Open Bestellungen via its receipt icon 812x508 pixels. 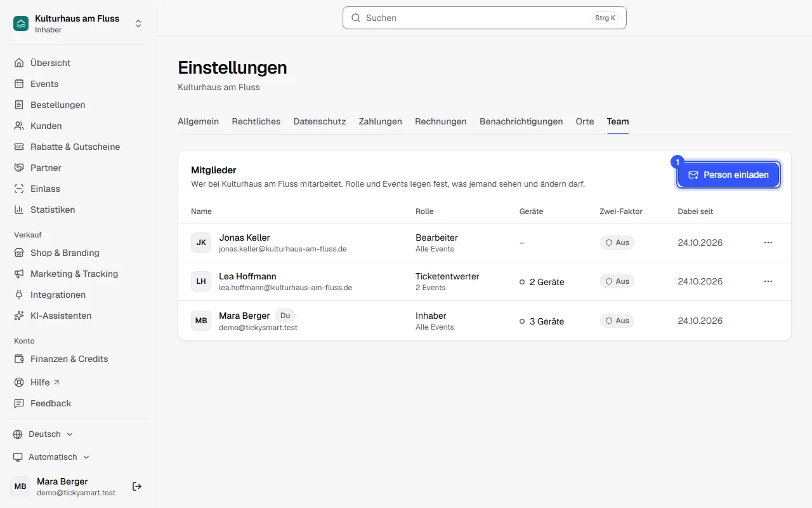19,105
